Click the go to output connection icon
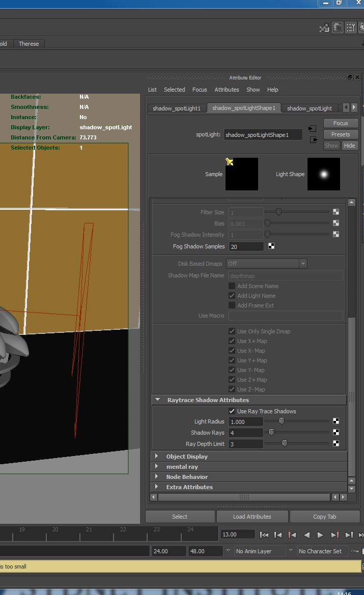Image resolution: width=364 pixels, height=595 pixels. click(313, 139)
